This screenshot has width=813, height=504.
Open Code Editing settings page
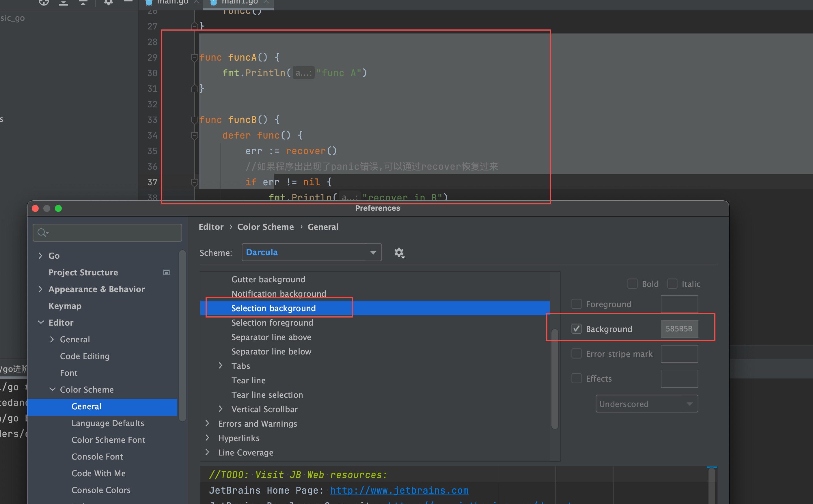(85, 356)
